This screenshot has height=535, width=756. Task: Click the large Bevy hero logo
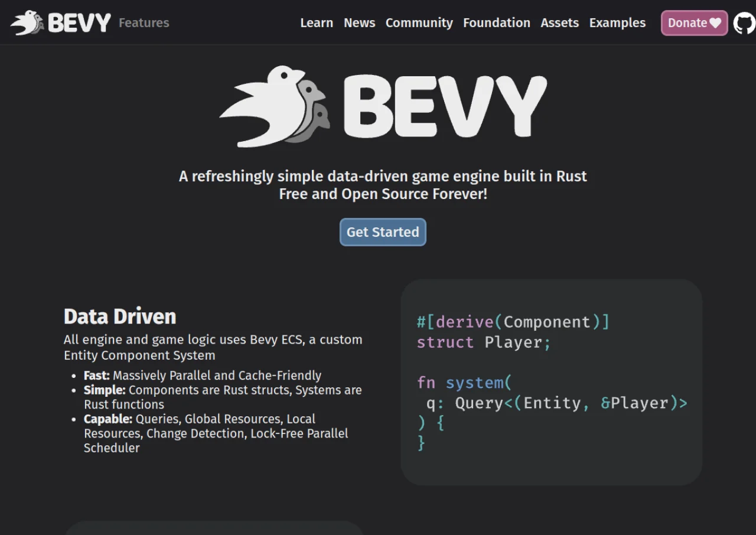point(383,106)
